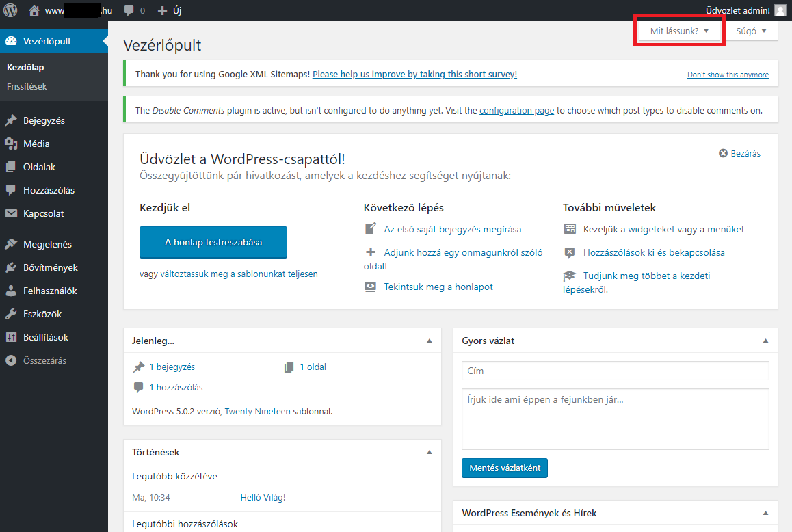Open the 1 oldal link
Viewport: 792px width, 532px height.
point(313,367)
